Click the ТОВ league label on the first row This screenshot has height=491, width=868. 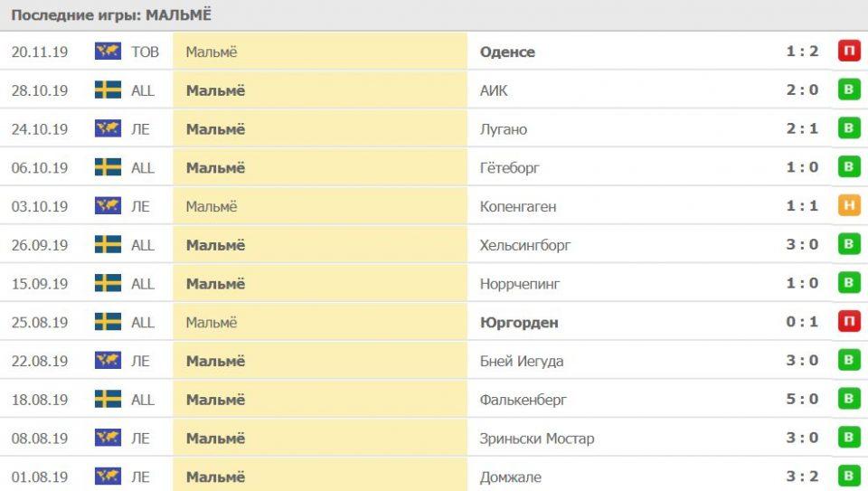click(145, 52)
